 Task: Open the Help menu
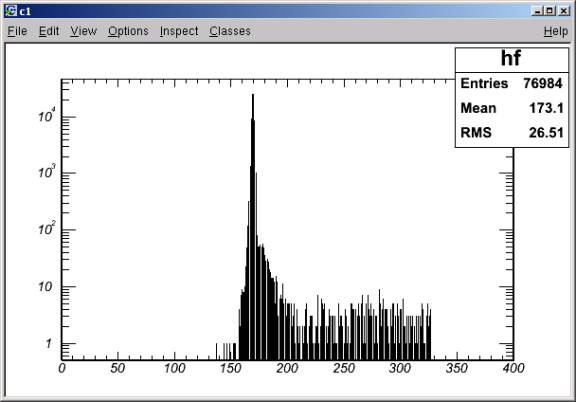click(556, 31)
